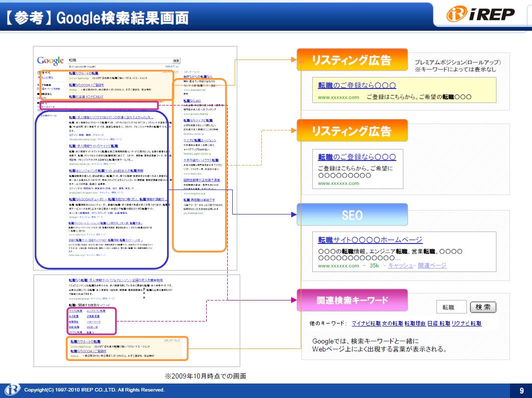Click the Google logo in the search screenshot

coord(51,60)
